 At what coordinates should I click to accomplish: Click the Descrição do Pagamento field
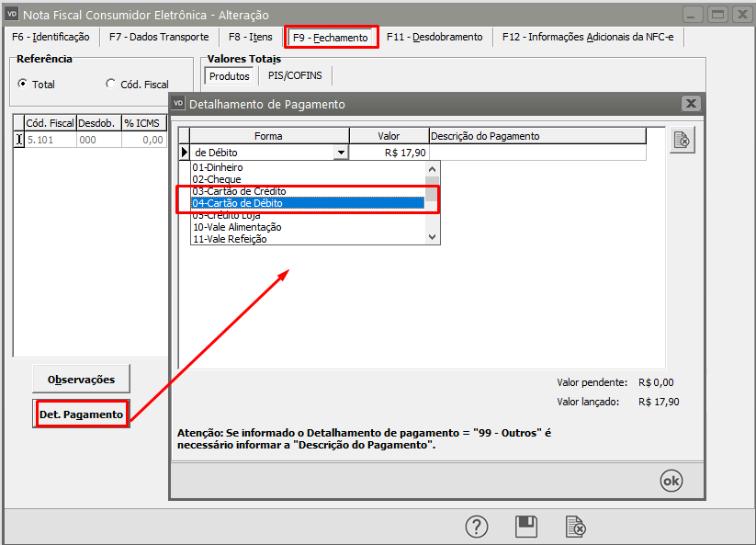(536, 153)
